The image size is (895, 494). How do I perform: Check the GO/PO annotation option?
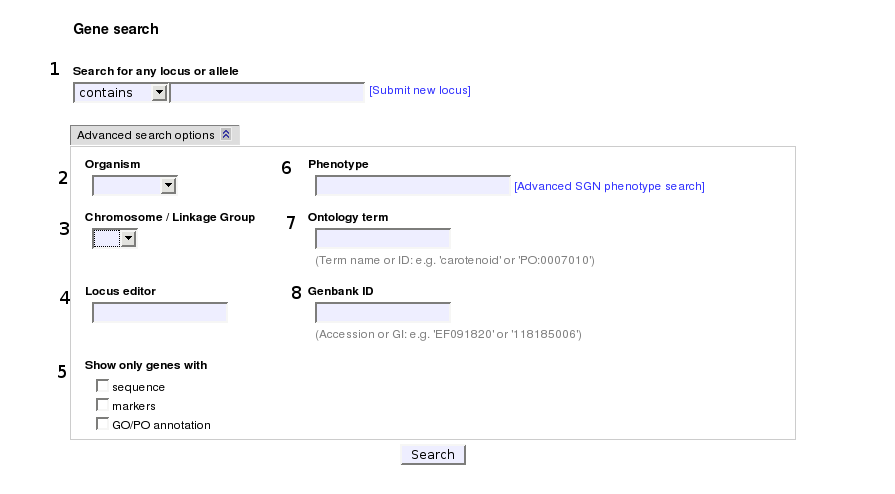pos(102,424)
